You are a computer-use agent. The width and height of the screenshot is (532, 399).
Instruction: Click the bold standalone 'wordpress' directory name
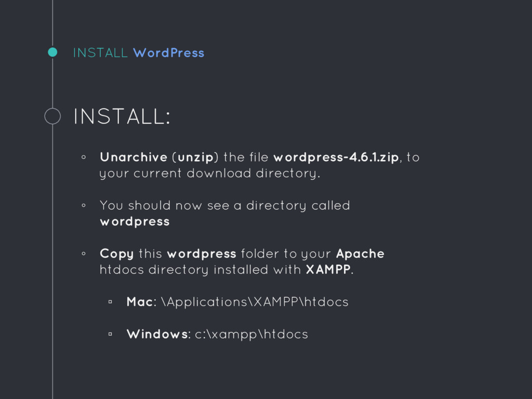click(x=135, y=222)
